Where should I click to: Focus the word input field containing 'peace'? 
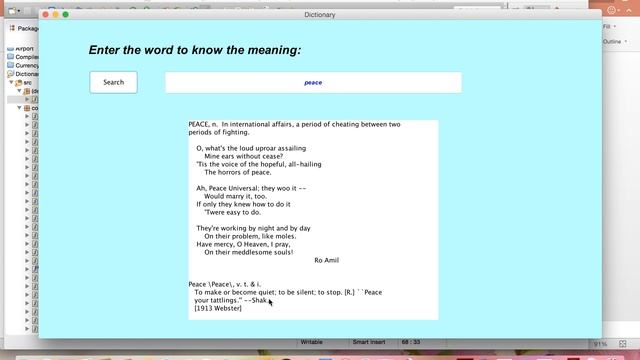point(313,82)
